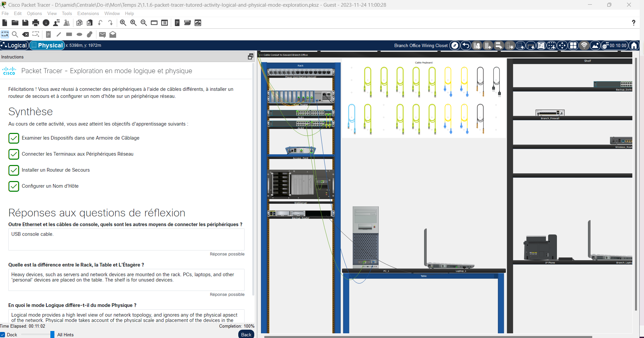Open the Extensions menu

click(x=88, y=13)
